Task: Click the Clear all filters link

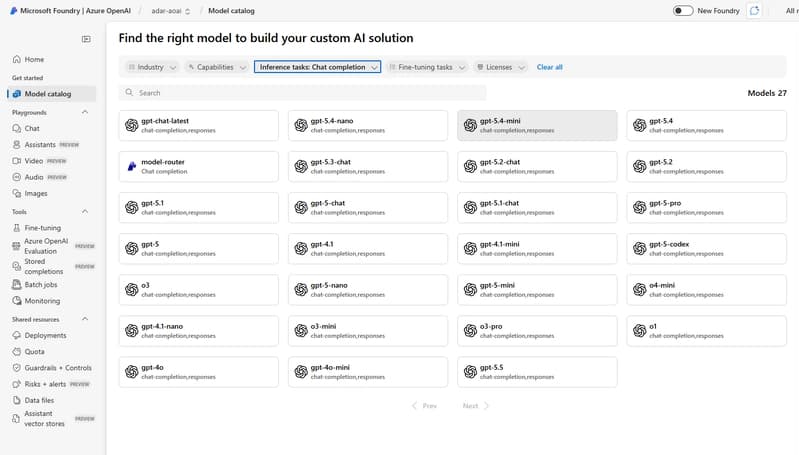Action: pyautogui.click(x=549, y=67)
